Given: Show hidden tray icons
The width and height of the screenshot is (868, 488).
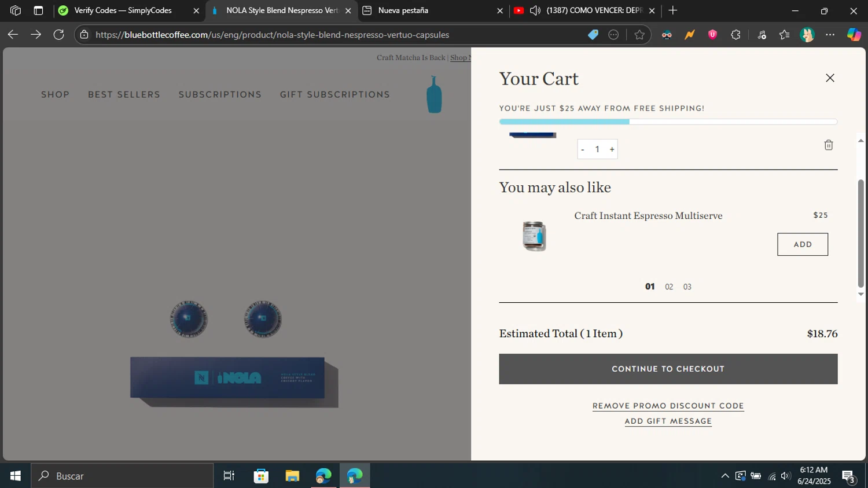Looking at the screenshot, I should [724, 476].
